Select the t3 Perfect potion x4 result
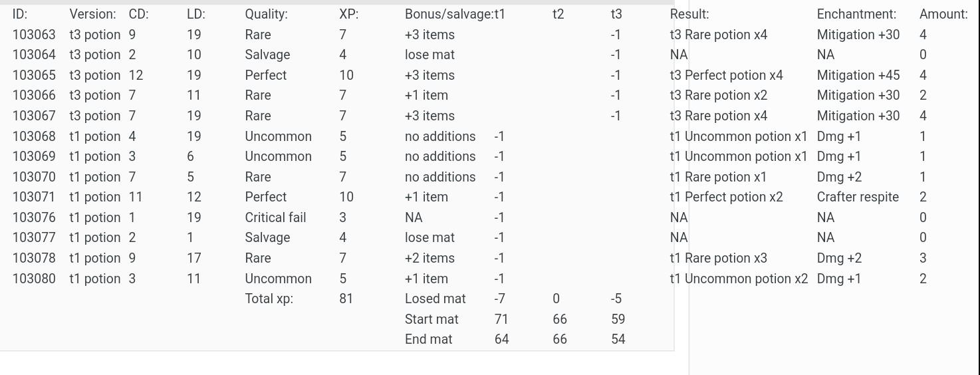980x375 pixels. click(726, 75)
